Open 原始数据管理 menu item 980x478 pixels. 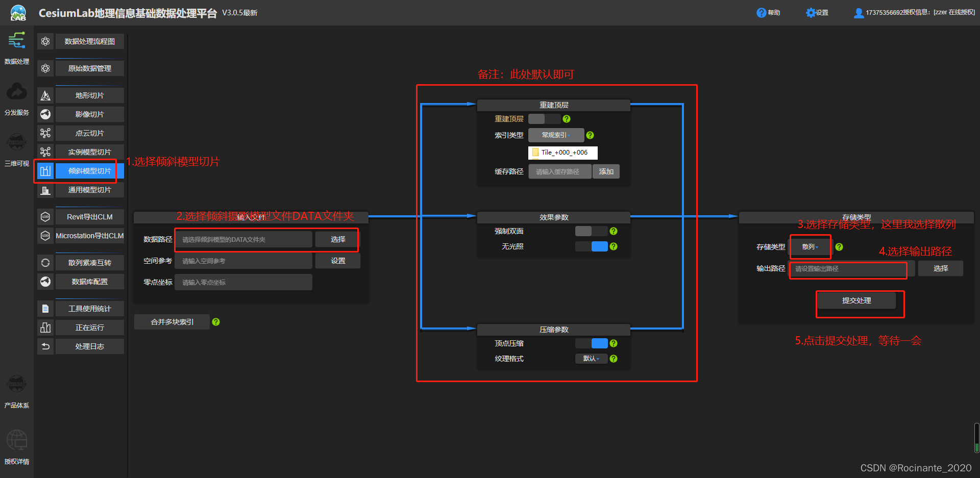[90, 68]
